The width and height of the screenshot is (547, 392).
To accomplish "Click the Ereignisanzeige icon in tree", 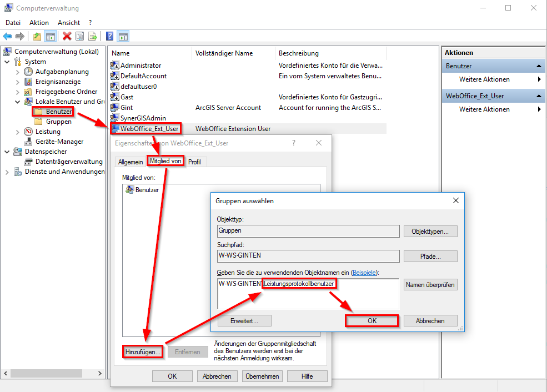I will coord(28,82).
